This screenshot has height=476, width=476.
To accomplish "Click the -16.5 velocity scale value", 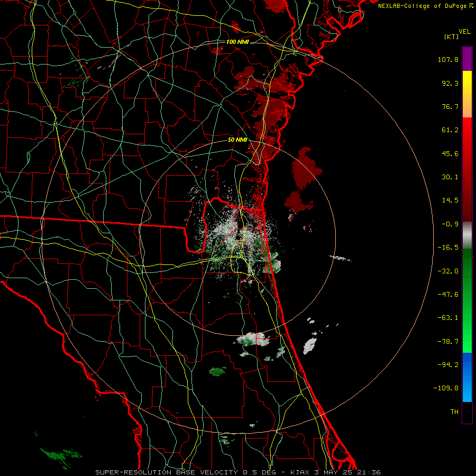I will click(x=448, y=248).
